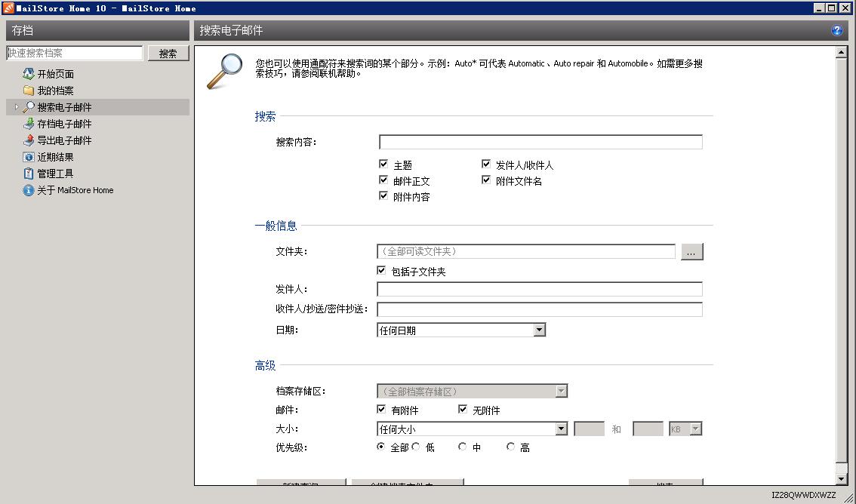Uncheck the 无附件 checkbox
856x504 pixels.
pos(463,408)
